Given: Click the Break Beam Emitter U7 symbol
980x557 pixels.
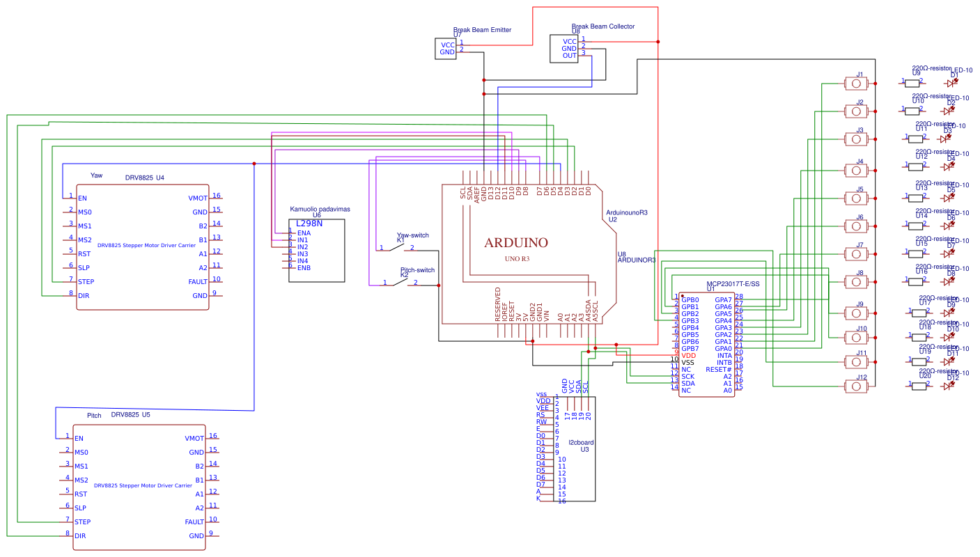Looking at the screenshot, I should (x=446, y=47).
